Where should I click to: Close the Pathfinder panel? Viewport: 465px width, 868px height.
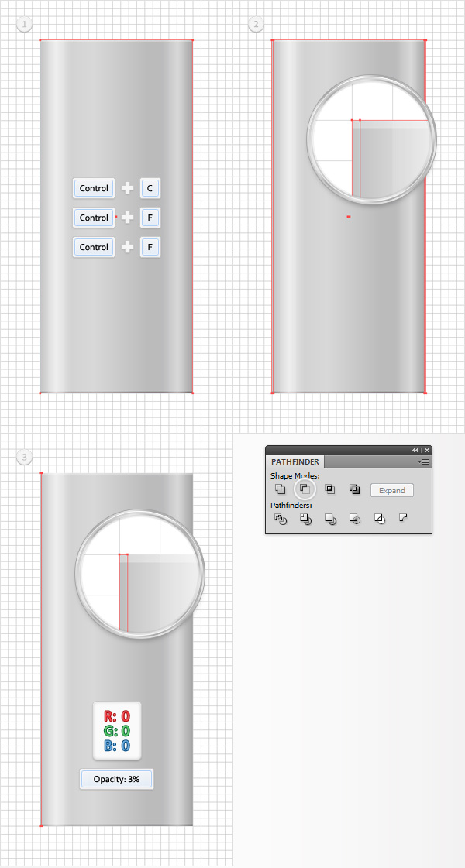click(x=427, y=450)
